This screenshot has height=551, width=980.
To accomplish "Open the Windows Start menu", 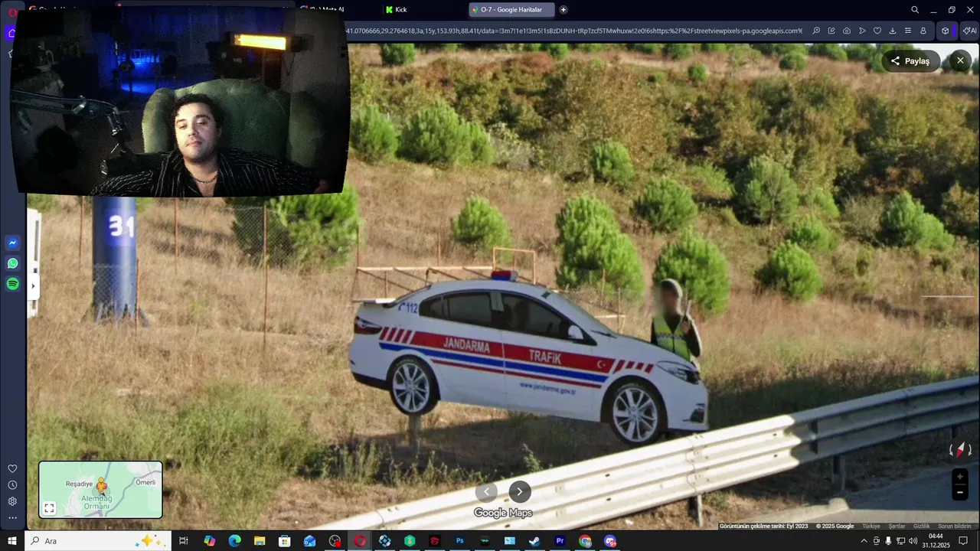I will pyautogui.click(x=12, y=541).
